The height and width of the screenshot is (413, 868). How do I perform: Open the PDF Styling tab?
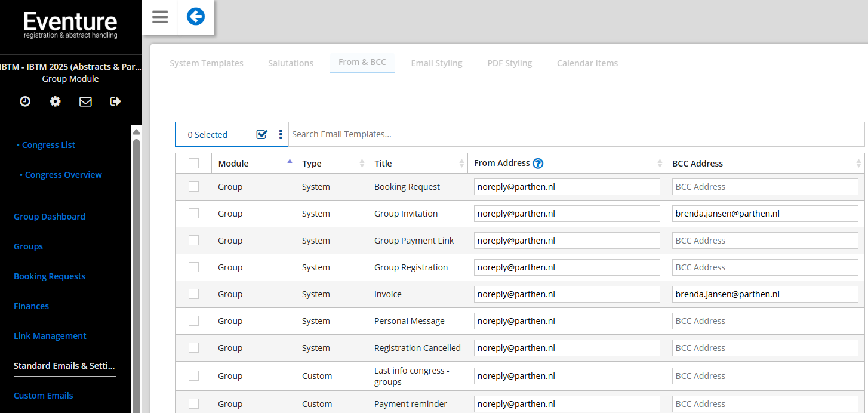pos(510,63)
